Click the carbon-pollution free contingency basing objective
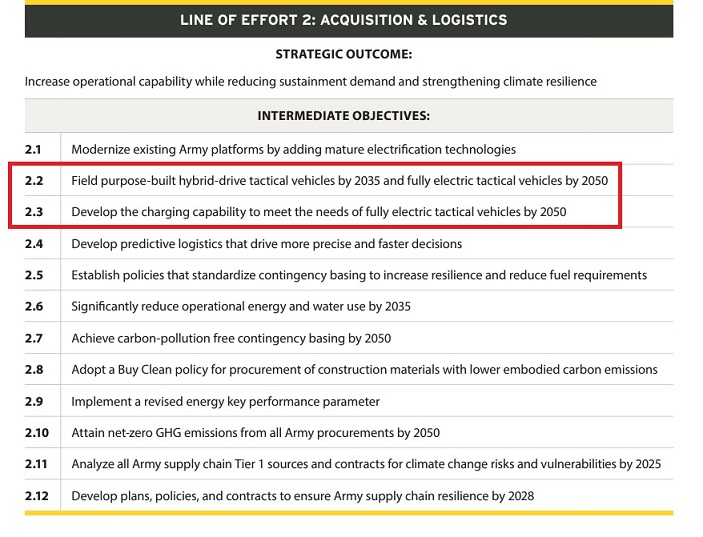Viewport: 703px width, 537px height. 231,338
